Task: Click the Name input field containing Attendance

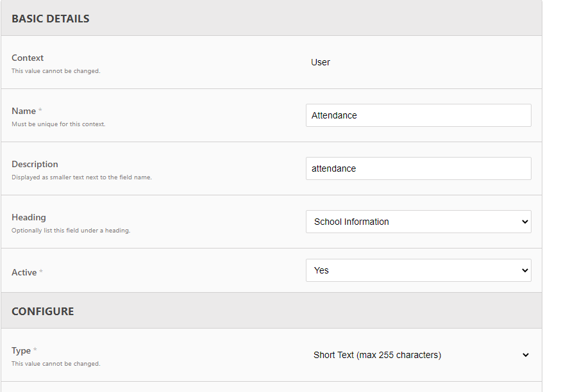Action: [418, 115]
